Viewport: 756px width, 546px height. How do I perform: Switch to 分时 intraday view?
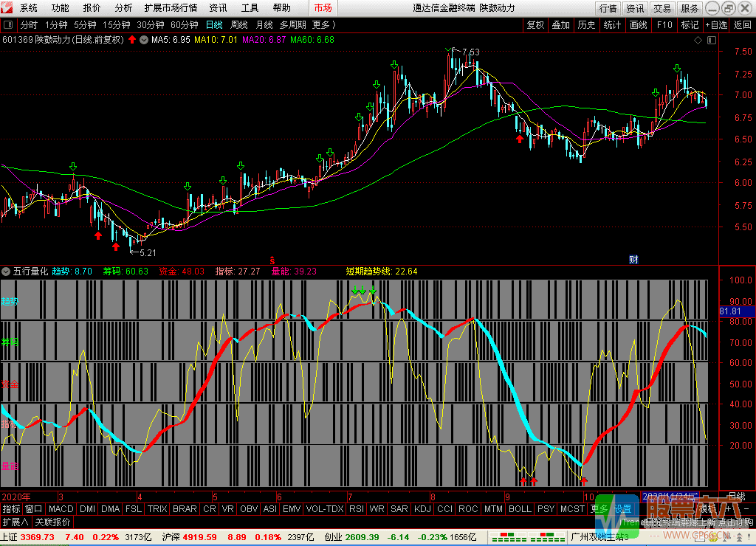tap(29, 25)
